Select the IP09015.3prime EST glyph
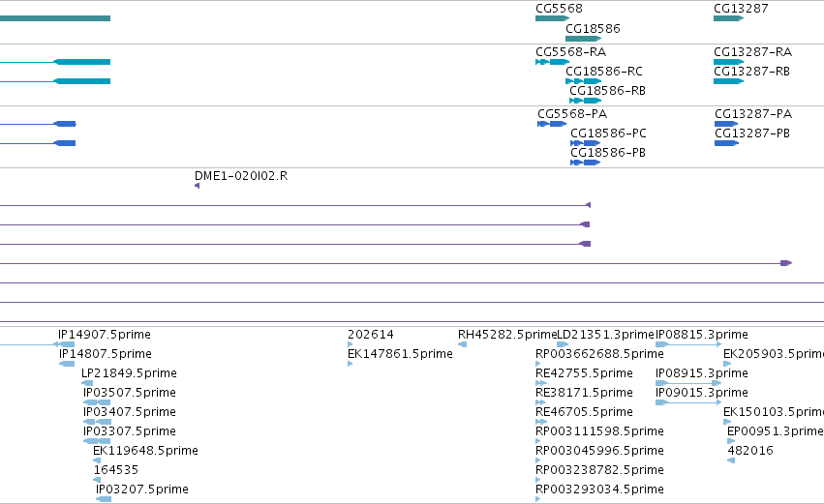The width and height of the screenshot is (824, 504). point(688,402)
